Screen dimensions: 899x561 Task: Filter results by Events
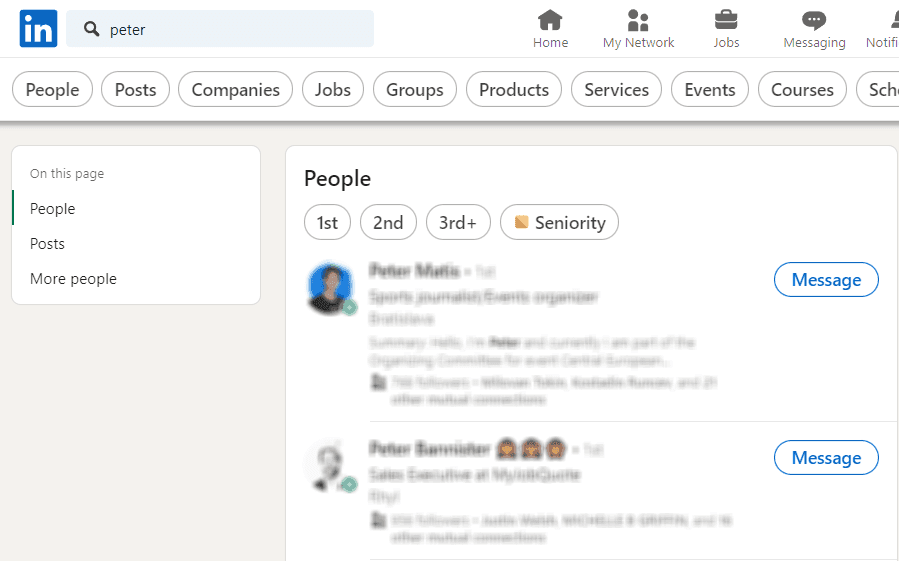coord(710,89)
